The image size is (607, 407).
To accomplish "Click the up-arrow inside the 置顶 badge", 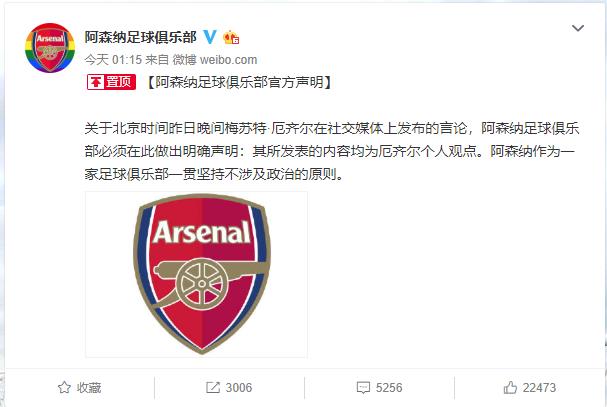I will (96, 82).
